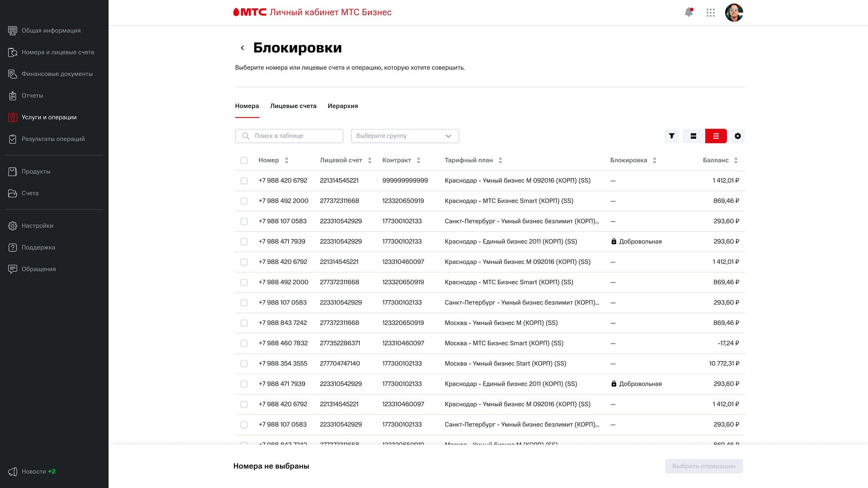Click tariff Москва - Умный бизнес Start
Viewport: 868px width, 488px height.
click(506, 364)
